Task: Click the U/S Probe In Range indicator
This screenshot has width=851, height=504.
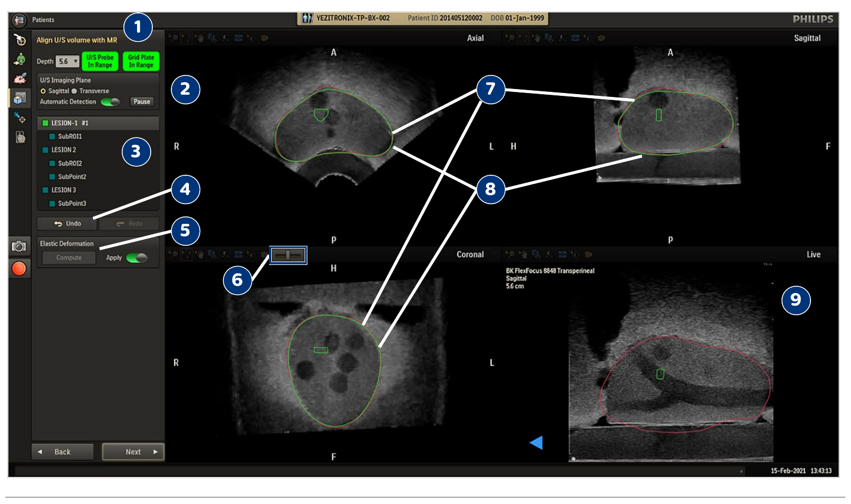Action: click(x=100, y=61)
